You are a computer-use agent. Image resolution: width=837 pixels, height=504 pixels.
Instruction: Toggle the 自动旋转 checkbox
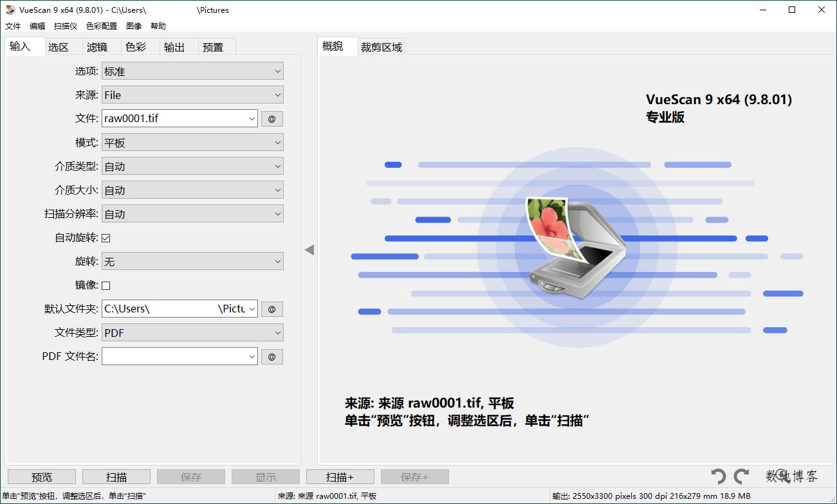click(x=106, y=238)
